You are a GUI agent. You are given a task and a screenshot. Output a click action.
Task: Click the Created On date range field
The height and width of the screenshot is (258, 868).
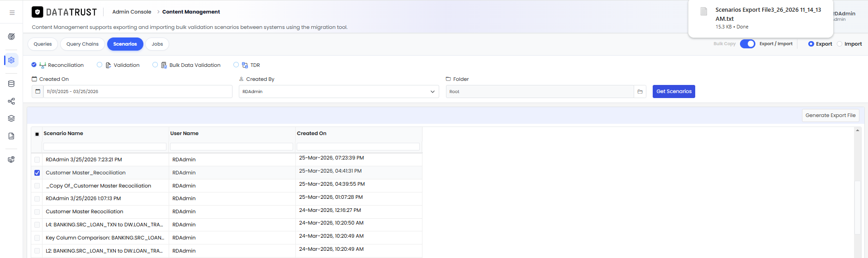(x=138, y=91)
